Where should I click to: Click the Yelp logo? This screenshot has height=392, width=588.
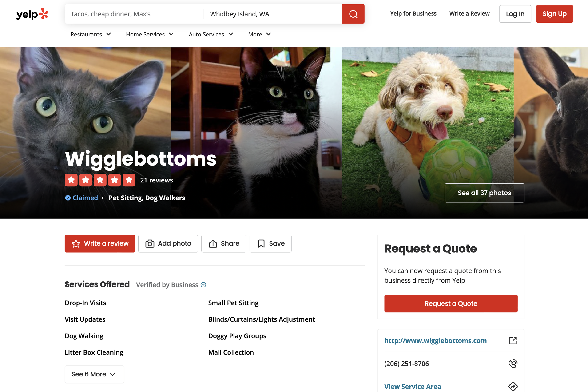pyautogui.click(x=32, y=14)
